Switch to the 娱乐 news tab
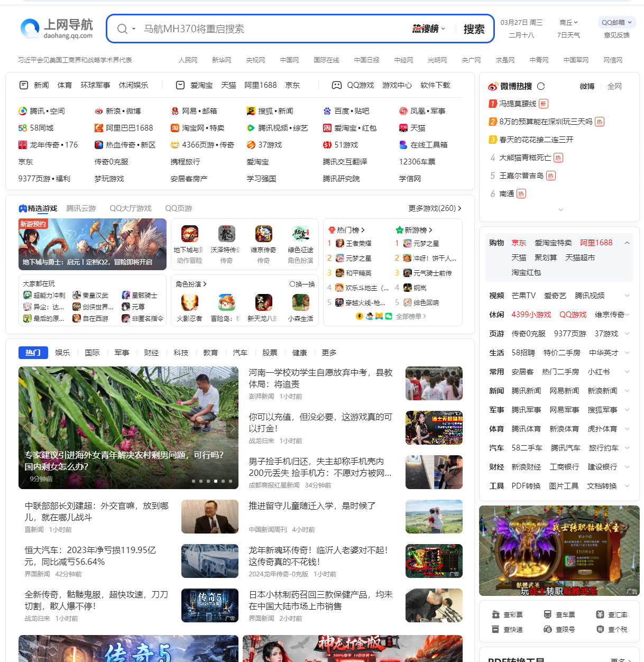The image size is (644, 662). pyautogui.click(x=62, y=352)
